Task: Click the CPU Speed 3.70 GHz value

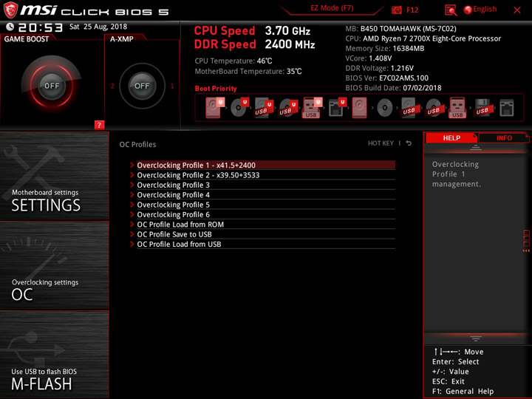Action: [287, 31]
